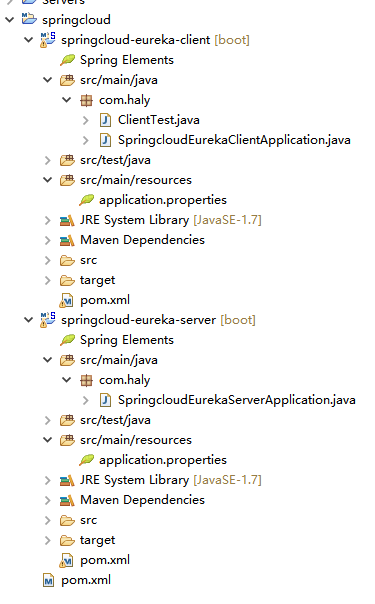The height and width of the screenshot is (604, 375).
Task: Select pom.xml text in eureka-server project
Action: [x=105, y=560]
